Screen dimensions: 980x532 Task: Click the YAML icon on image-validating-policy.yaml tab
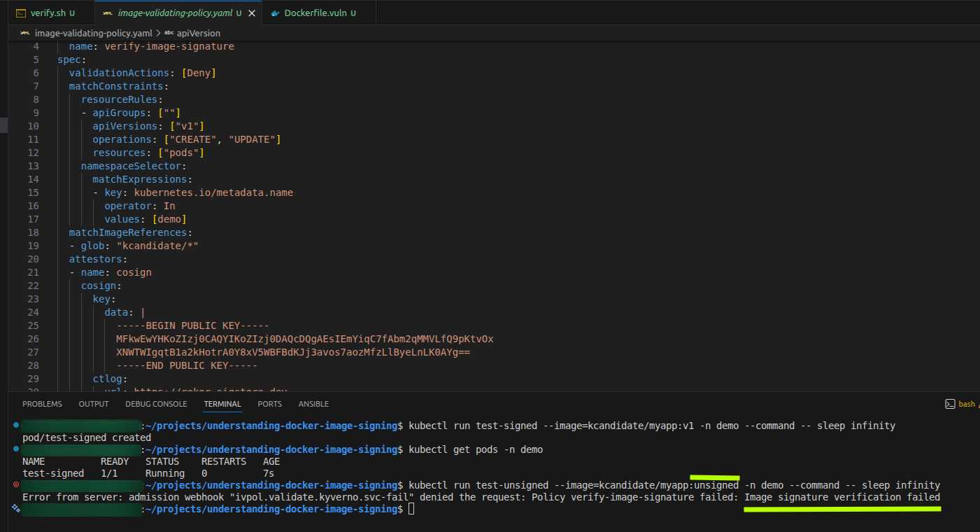tap(107, 13)
